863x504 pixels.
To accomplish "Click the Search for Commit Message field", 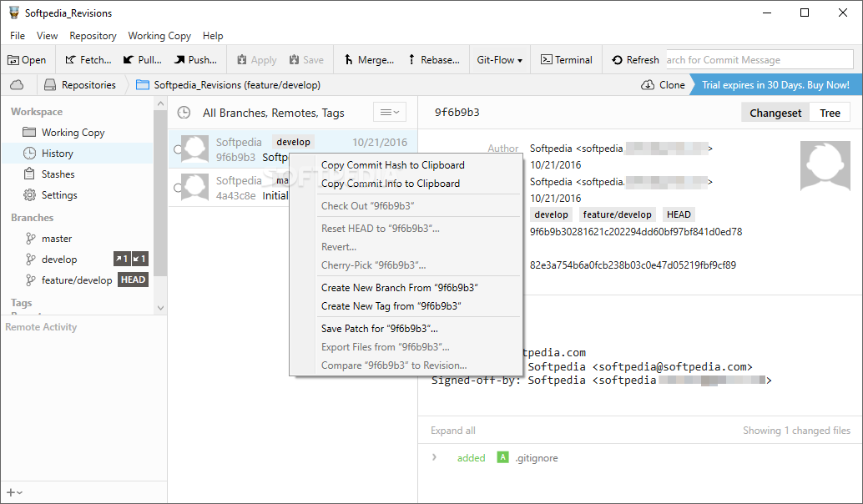I will (760, 60).
